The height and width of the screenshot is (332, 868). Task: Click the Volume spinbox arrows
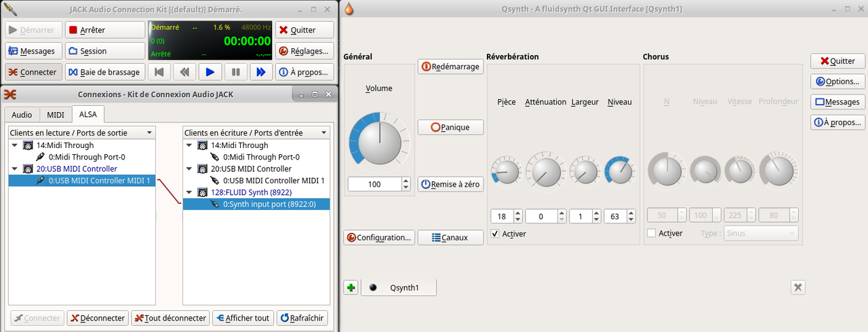(x=406, y=184)
